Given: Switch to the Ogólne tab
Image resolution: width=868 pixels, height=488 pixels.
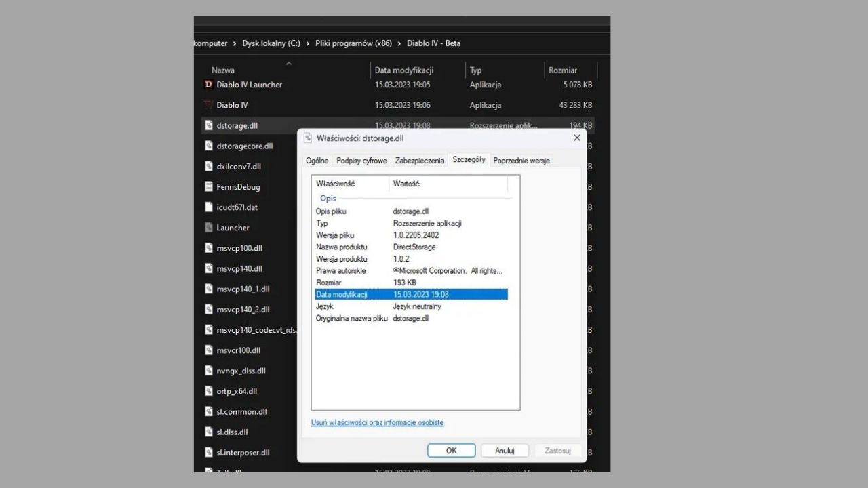Looking at the screenshot, I should click(x=317, y=161).
